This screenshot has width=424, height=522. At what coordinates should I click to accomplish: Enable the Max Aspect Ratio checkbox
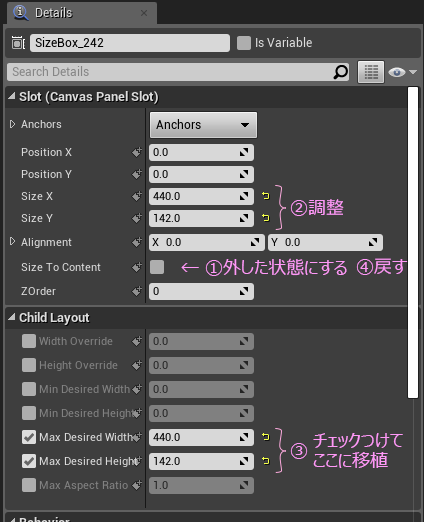point(29,485)
